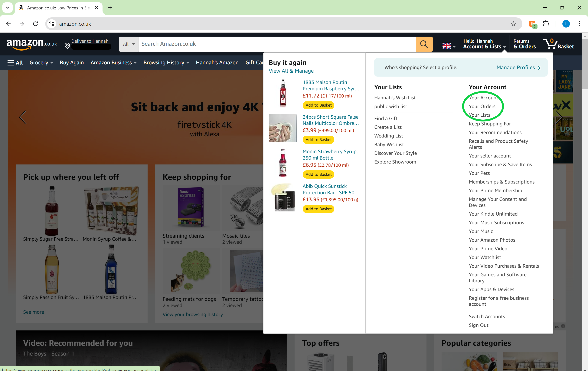The image size is (588, 371).
Task: Add False Nails to basket
Action: pos(318,140)
